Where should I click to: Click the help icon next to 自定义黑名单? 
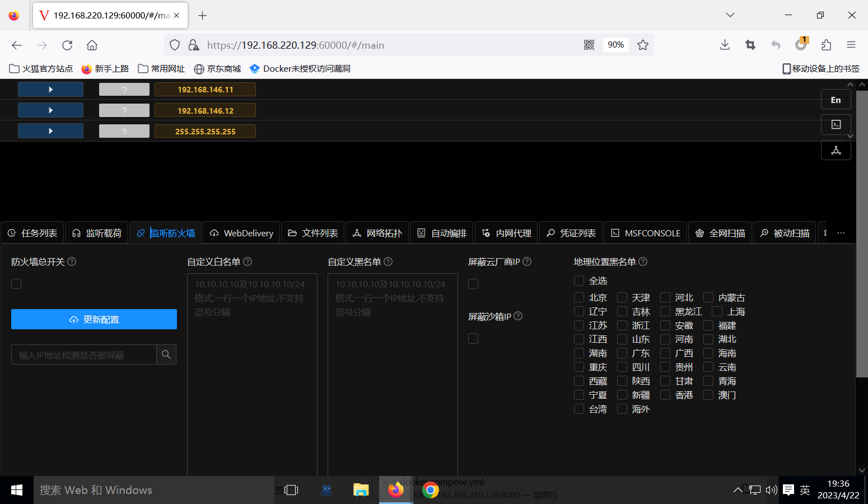coord(388,261)
